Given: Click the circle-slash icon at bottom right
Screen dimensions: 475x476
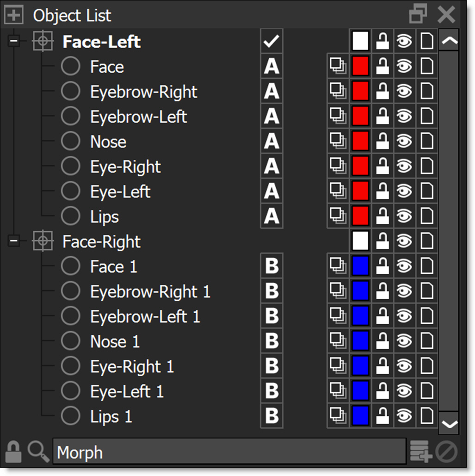Looking at the screenshot, I should pos(447,451).
